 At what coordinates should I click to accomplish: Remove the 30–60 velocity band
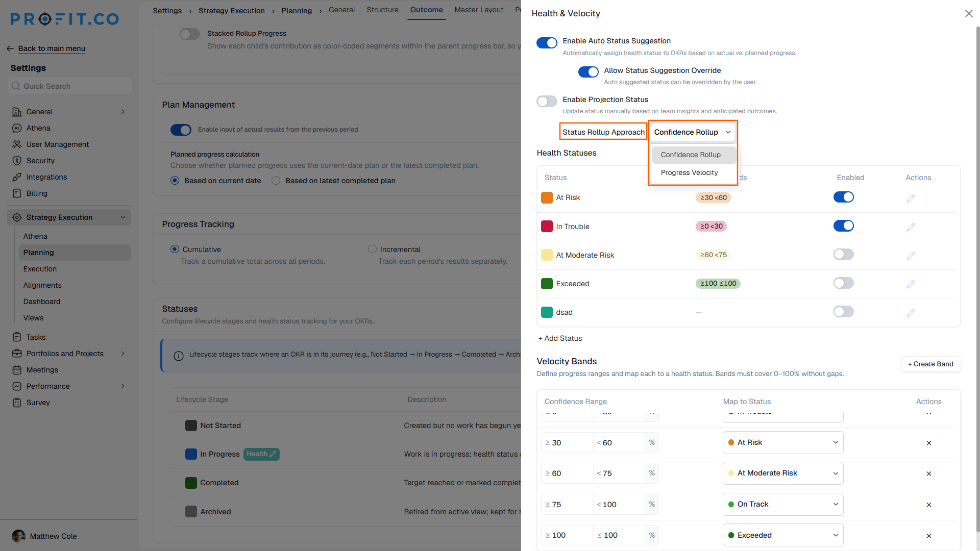tap(929, 443)
